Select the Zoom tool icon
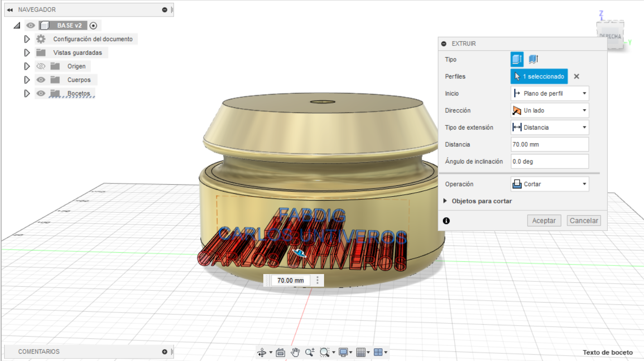This screenshot has height=361, width=644. [x=310, y=352]
